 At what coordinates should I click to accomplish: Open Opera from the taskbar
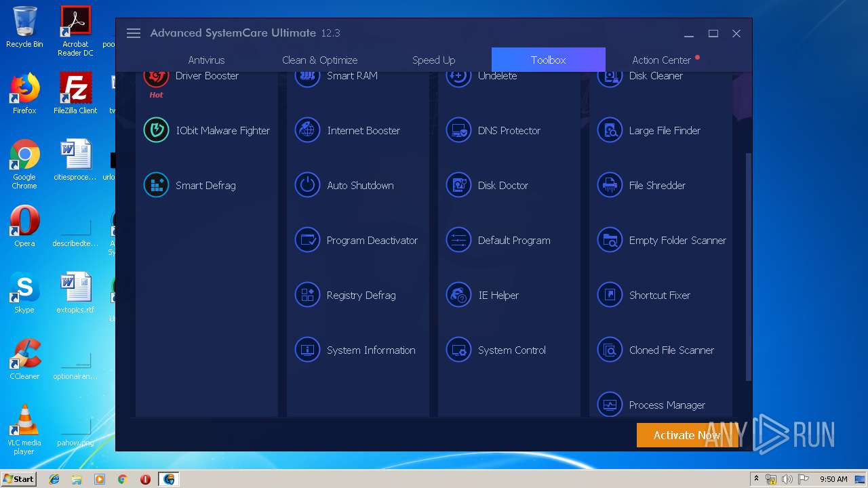point(145,479)
